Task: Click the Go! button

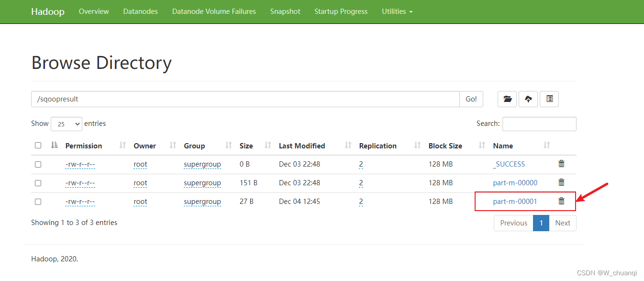Action: [x=471, y=99]
